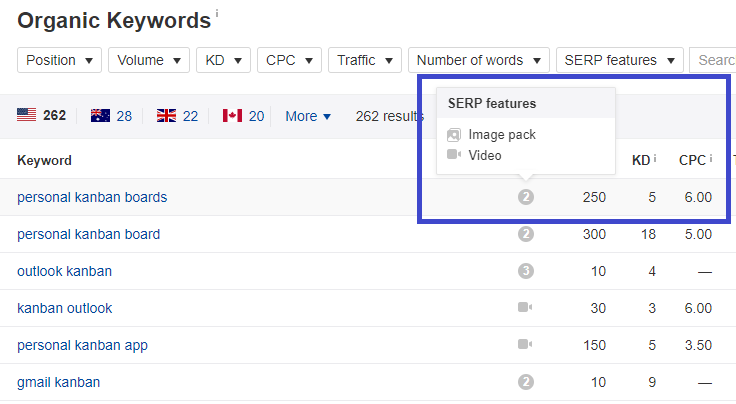Click SERP features badge for personal kanban board

click(526, 234)
